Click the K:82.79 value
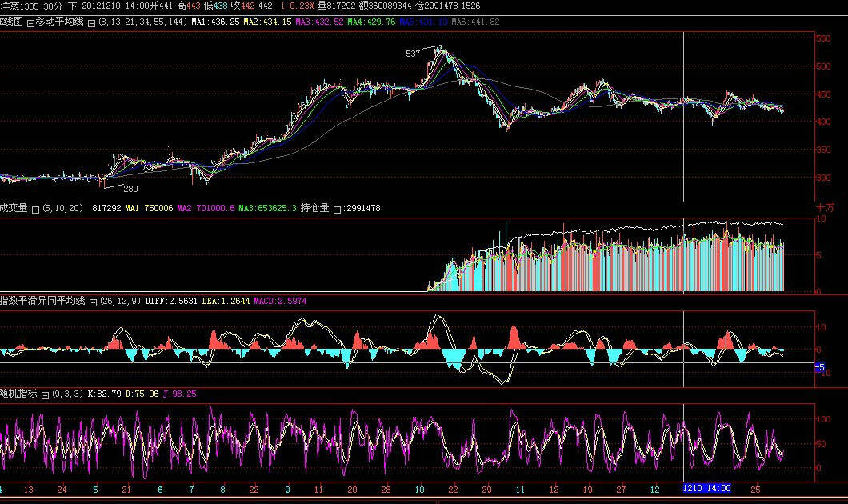848x504 pixels. [104, 394]
